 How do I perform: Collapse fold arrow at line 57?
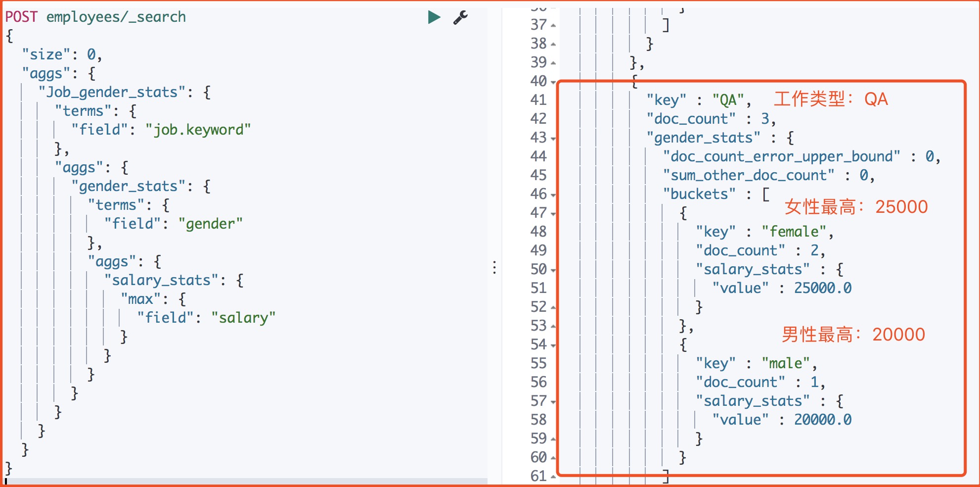(553, 401)
